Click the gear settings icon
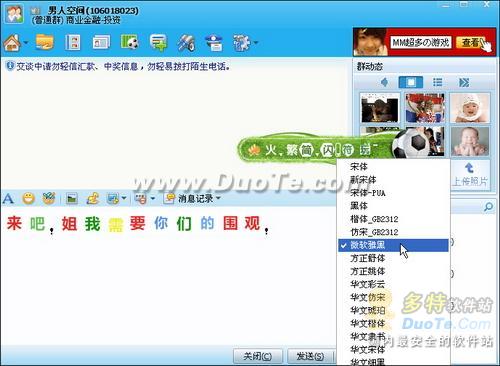The width and height of the screenshot is (500, 366). pyautogui.click(x=243, y=43)
